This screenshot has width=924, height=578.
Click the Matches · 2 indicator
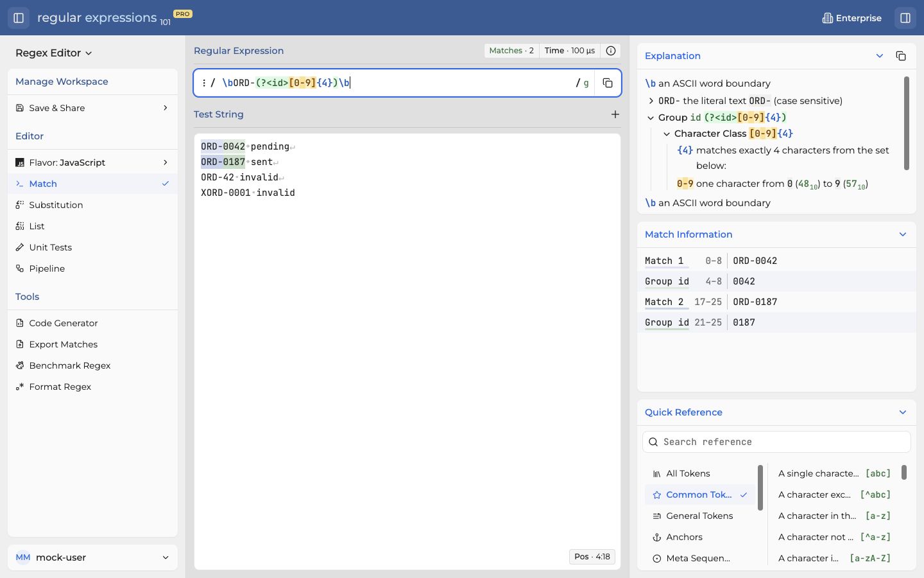click(x=511, y=51)
